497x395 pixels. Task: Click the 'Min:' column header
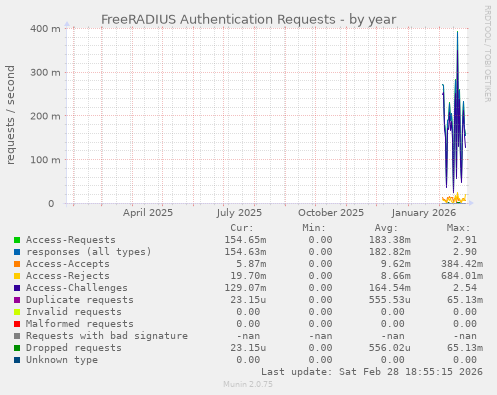(x=314, y=228)
